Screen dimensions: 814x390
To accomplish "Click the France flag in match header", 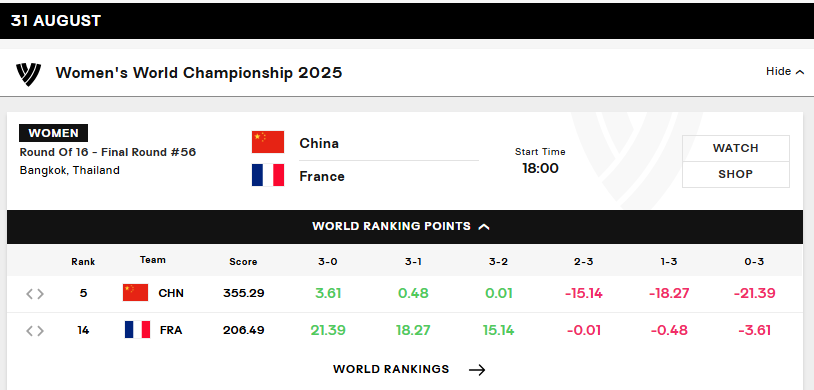I will click(268, 175).
